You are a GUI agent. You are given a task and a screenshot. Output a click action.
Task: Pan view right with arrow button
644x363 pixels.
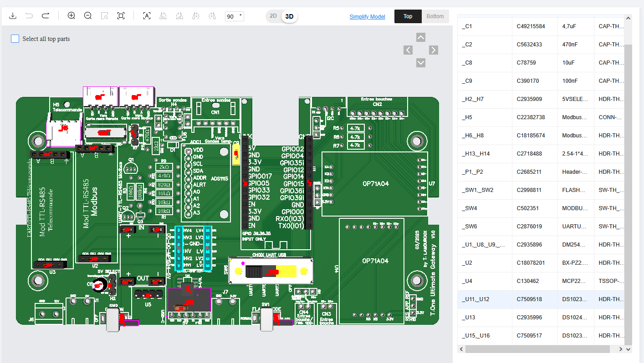434,50
